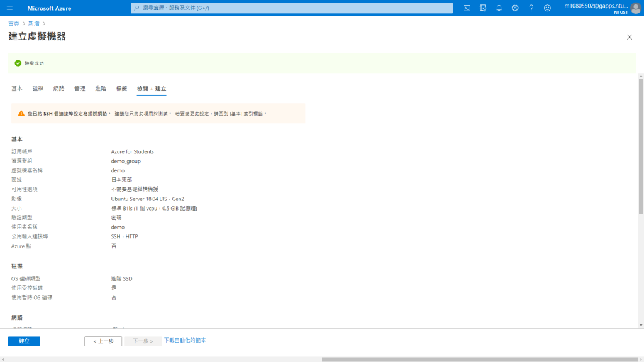Click the blue 建立 button
644x362 pixels.
point(25,341)
